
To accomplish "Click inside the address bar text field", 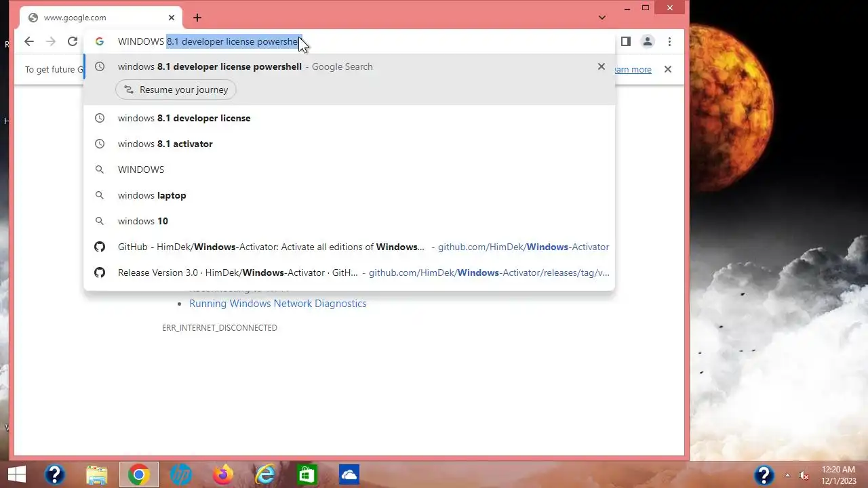I will pos(349,41).
